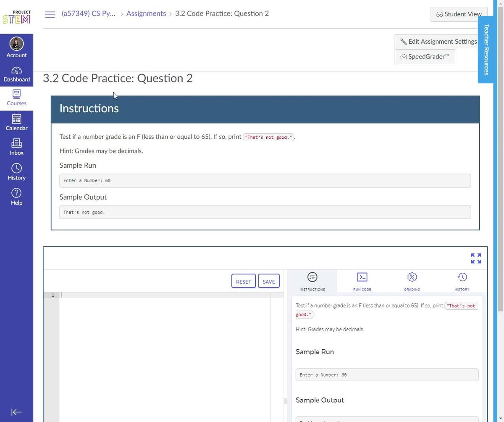Open History from the sidebar
Image resolution: width=504 pixels, height=422 pixels.
tap(16, 172)
